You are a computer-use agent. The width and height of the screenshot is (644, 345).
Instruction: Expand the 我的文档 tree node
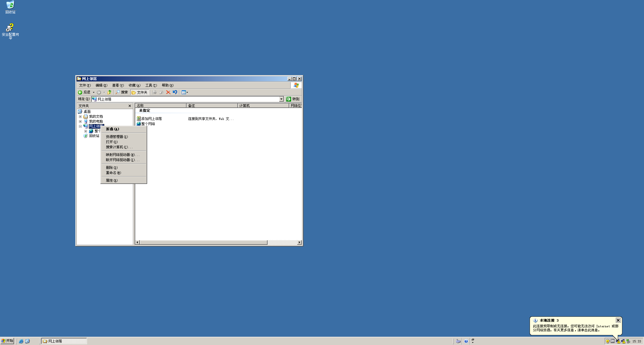pyautogui.click(x=80, y=117)
